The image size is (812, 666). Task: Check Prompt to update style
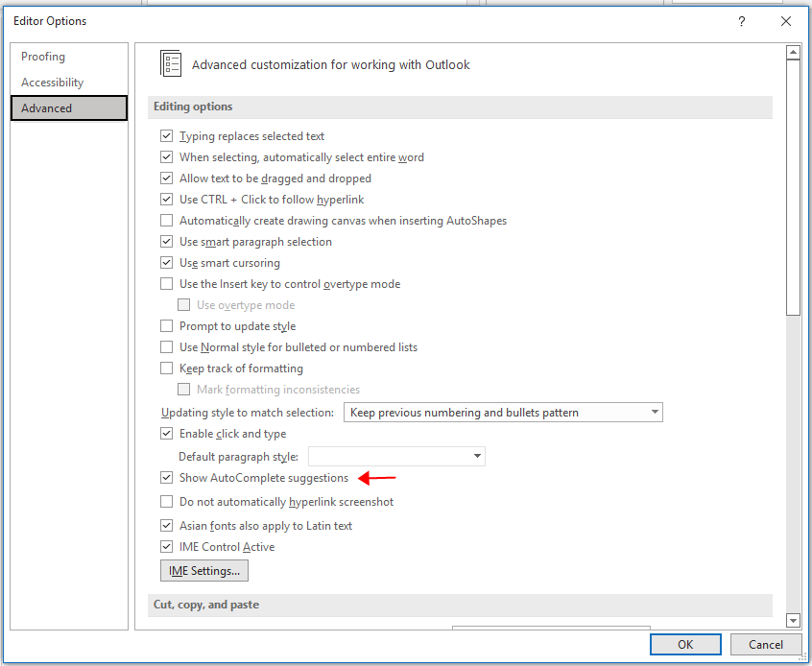166,326
